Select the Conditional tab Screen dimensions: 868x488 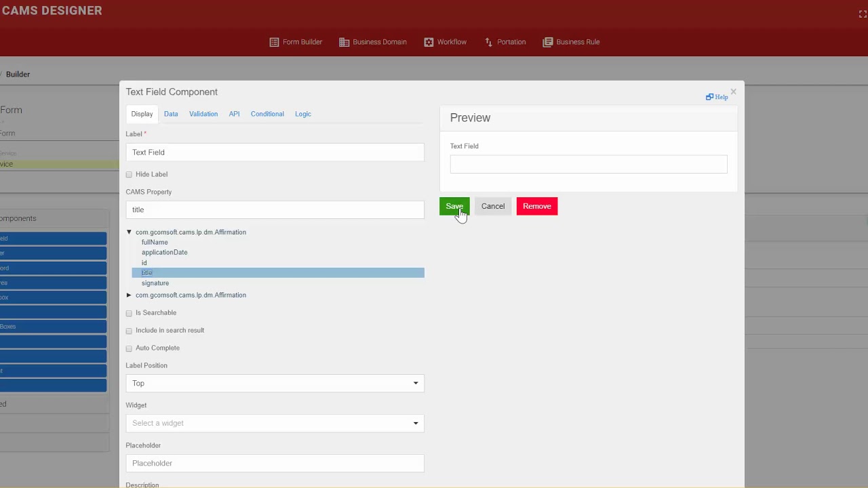pos(267,114)
